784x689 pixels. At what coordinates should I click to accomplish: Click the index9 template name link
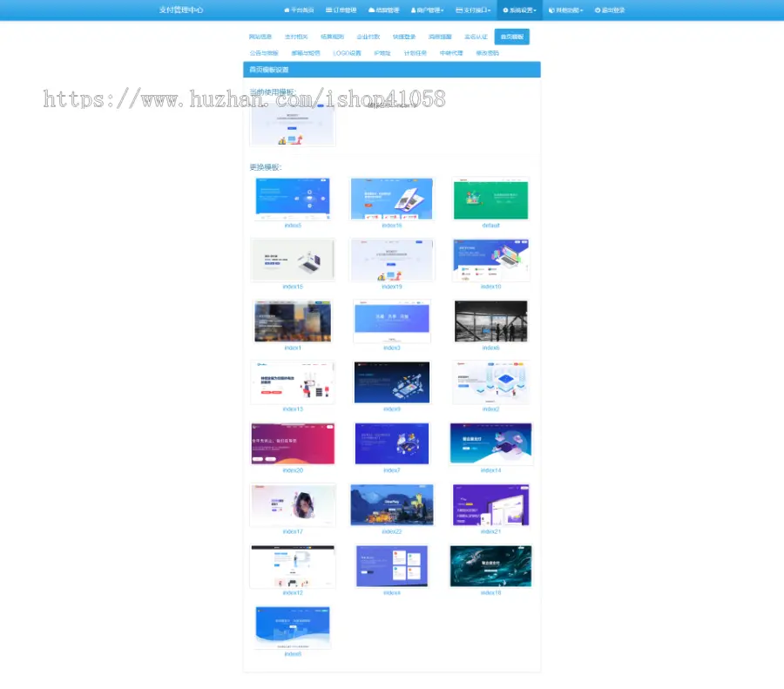(x=392, y=409)
